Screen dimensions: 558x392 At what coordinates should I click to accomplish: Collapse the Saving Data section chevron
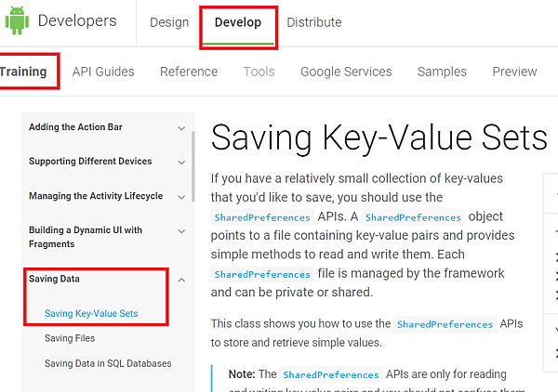(x=181, y=280)
